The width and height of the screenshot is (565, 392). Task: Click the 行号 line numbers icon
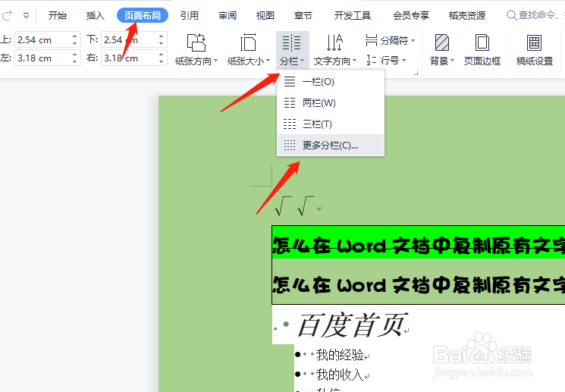pos(372,60)
